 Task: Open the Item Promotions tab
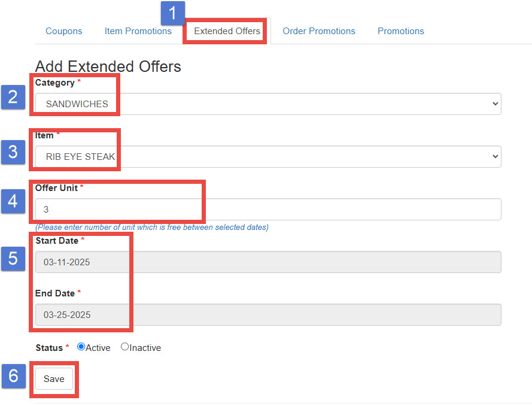[x=138, y=31]
